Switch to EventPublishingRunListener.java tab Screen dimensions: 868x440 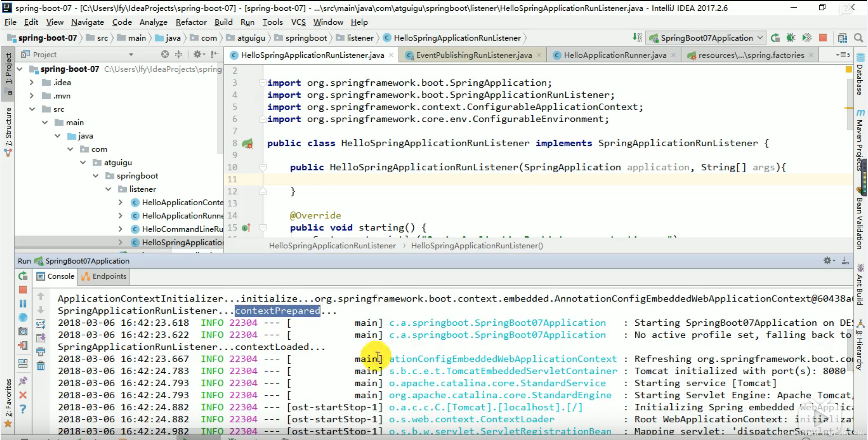tap(473, 55)
